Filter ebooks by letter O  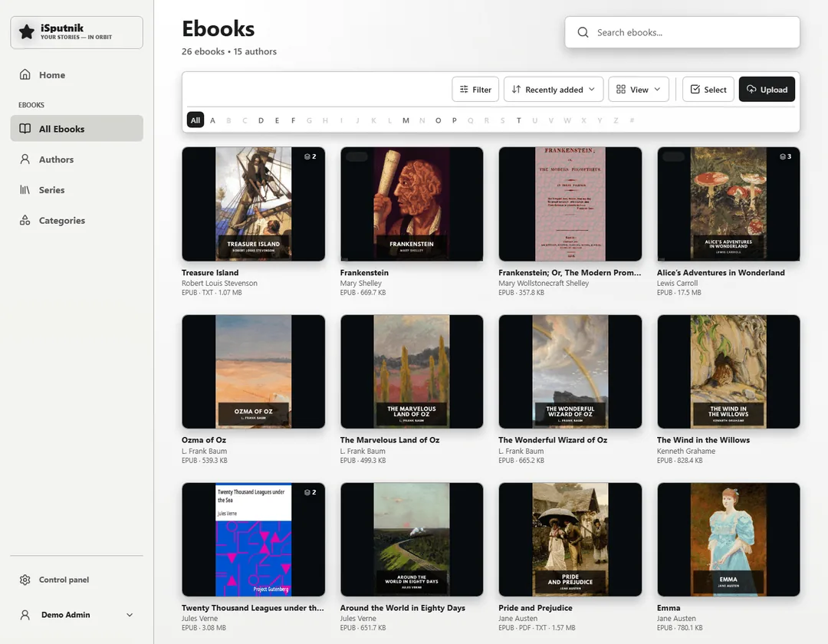pyautogui.click(x=438, y=120)
